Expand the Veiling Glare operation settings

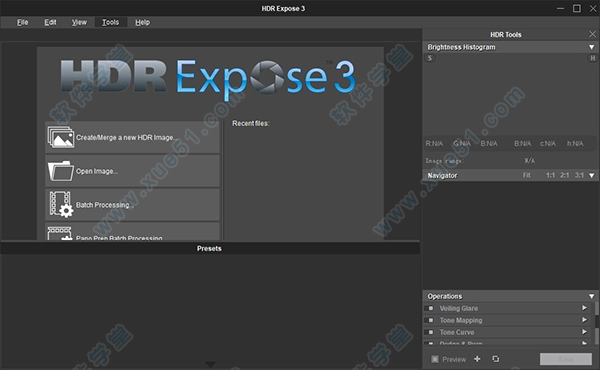584,308
